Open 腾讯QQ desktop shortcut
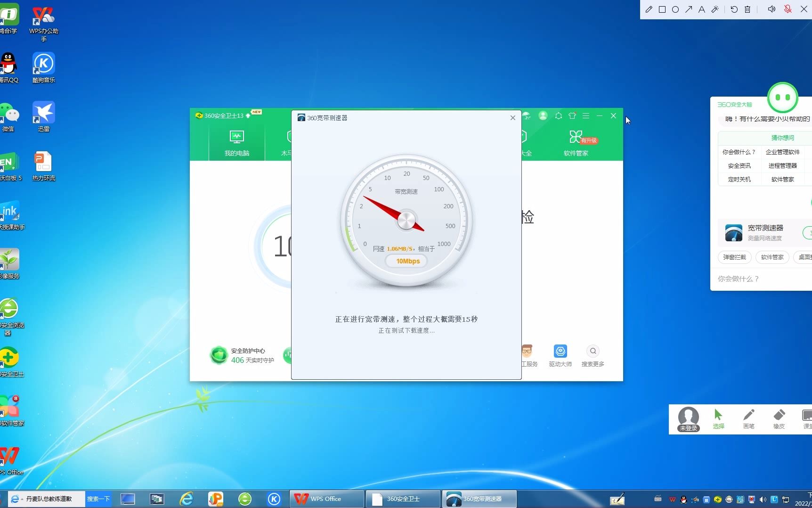 9,68
